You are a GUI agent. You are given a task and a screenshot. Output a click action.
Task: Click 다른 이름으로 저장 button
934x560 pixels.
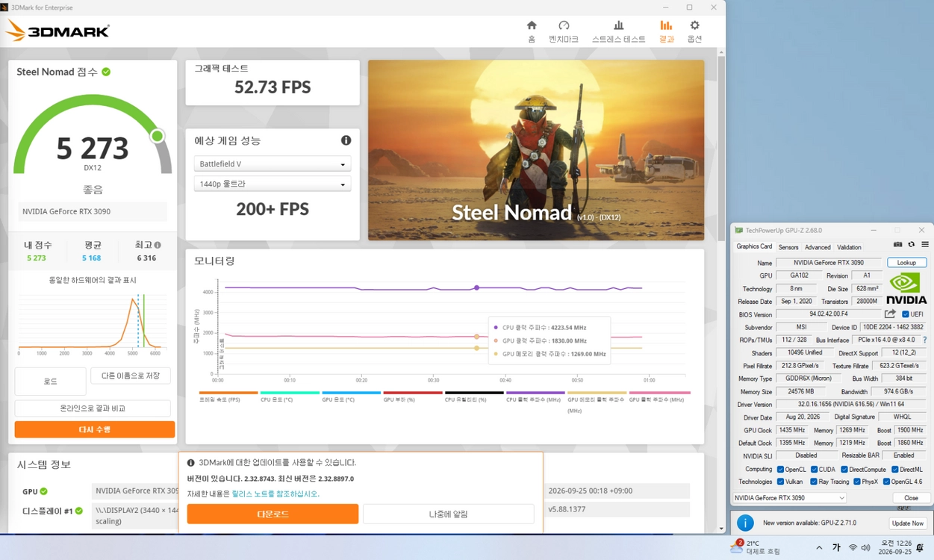[131, 376]
